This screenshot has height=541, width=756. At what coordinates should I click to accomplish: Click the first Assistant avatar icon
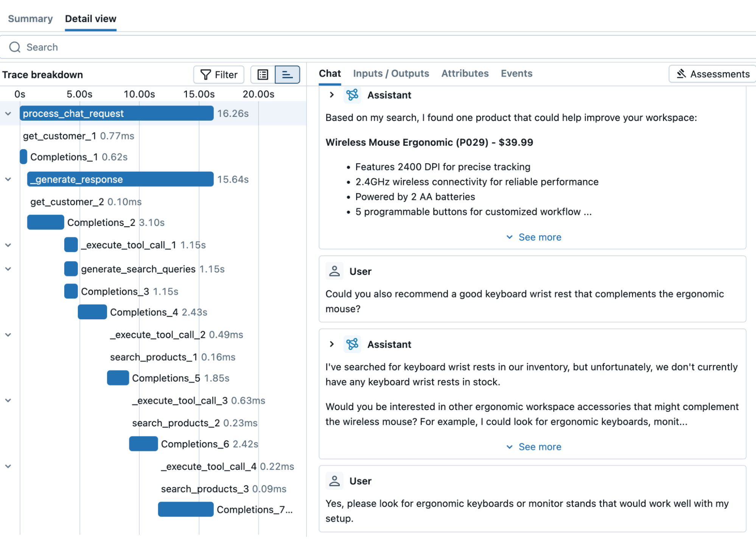352,95
